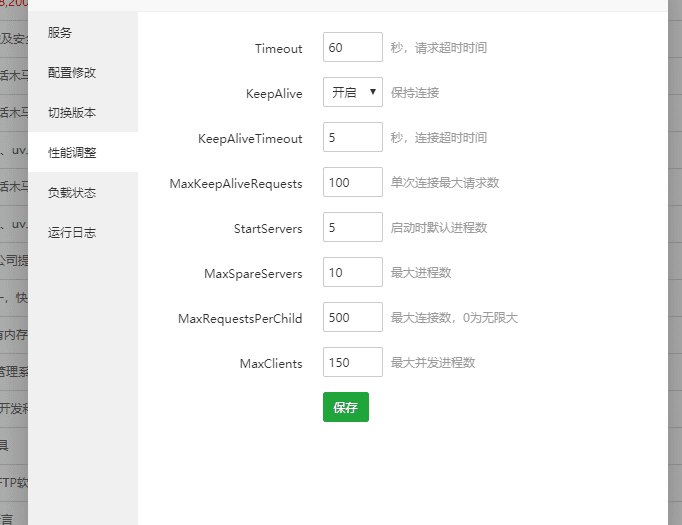Click the MaxClients label text
Image resolution: width=682 pixels, height=525 pixels.
[x=271, y=363]
